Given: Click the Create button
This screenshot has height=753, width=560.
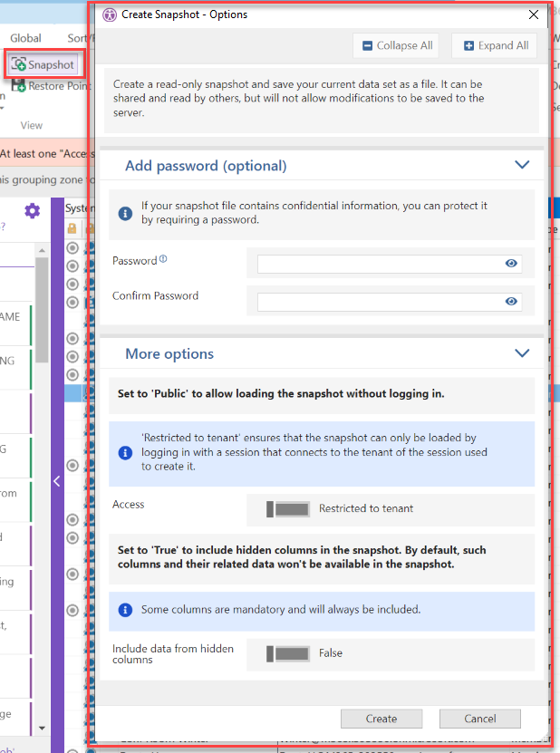Looking at the screenshot, I should coord(381,719).
